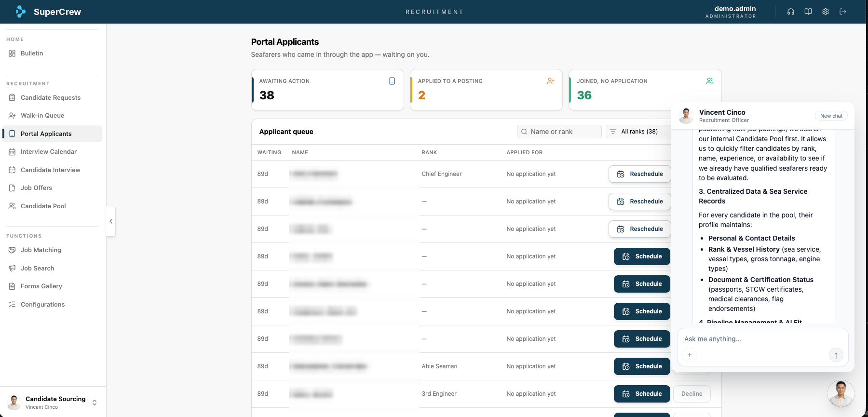Viewport: 868px width, 417px height.
Task: Focus the Name or rank search field
Action: (x=559, y=132)
